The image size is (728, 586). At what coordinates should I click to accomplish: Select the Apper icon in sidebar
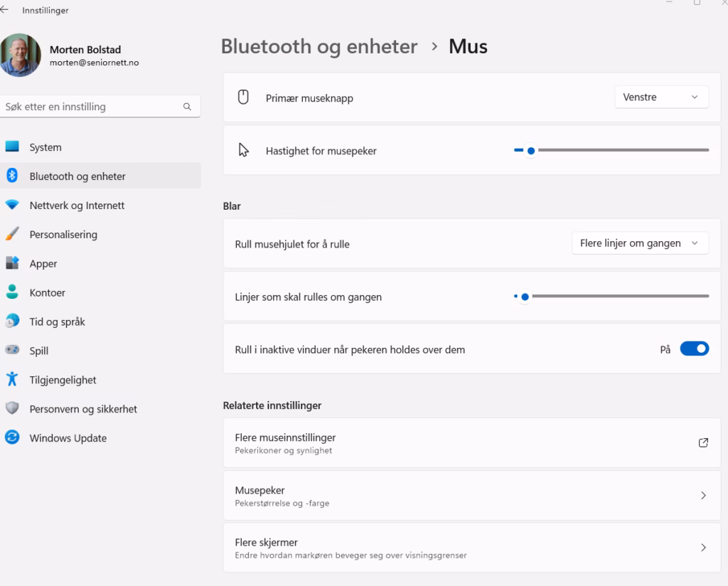pos(12,263)
